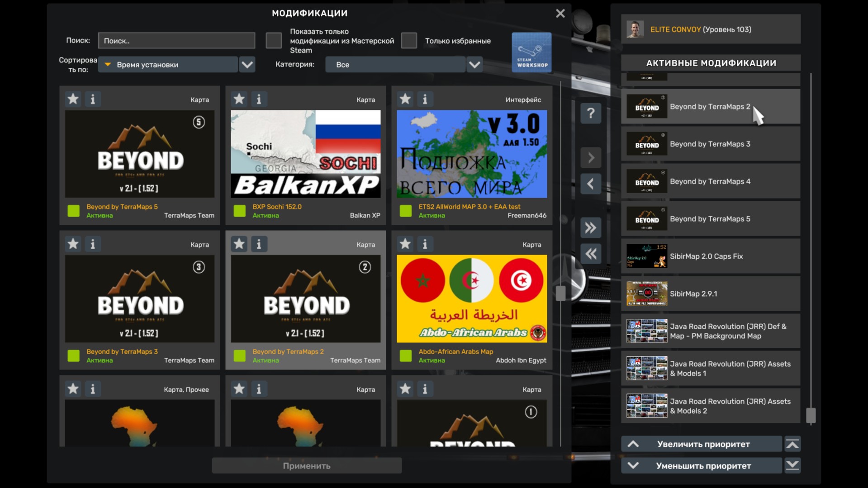Open info for ETS2 AllWorld MAP 3.0
Viewport: 868px width, 488px height.
[425, 99]
